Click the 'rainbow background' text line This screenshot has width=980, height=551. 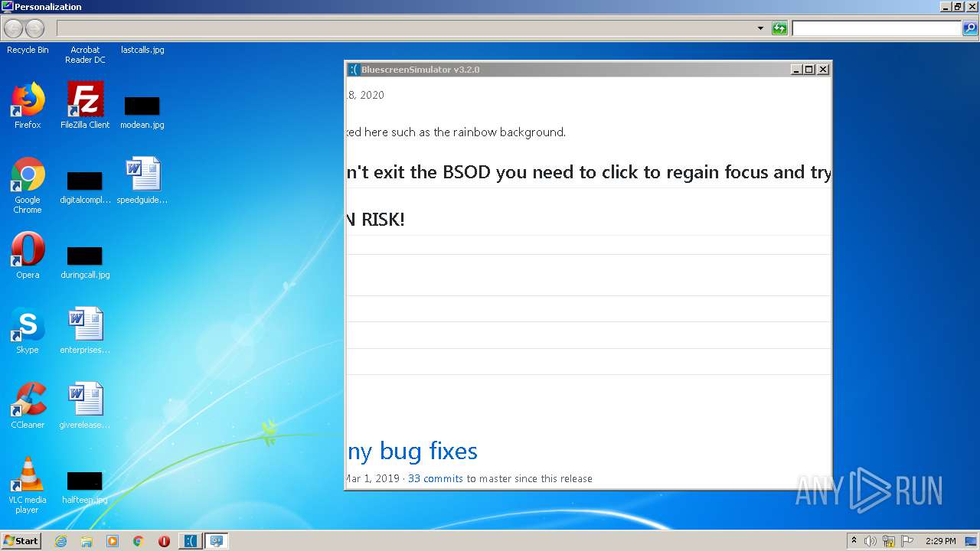click(x=456, y=132)
